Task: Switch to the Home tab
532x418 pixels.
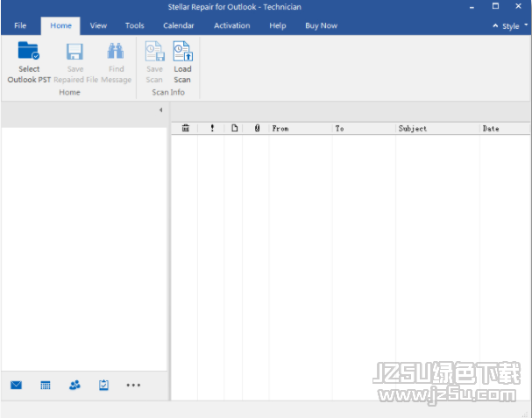Action: [60, 25]
